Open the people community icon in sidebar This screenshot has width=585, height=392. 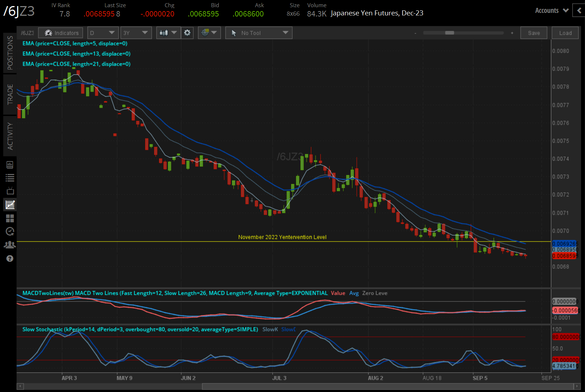10,245
